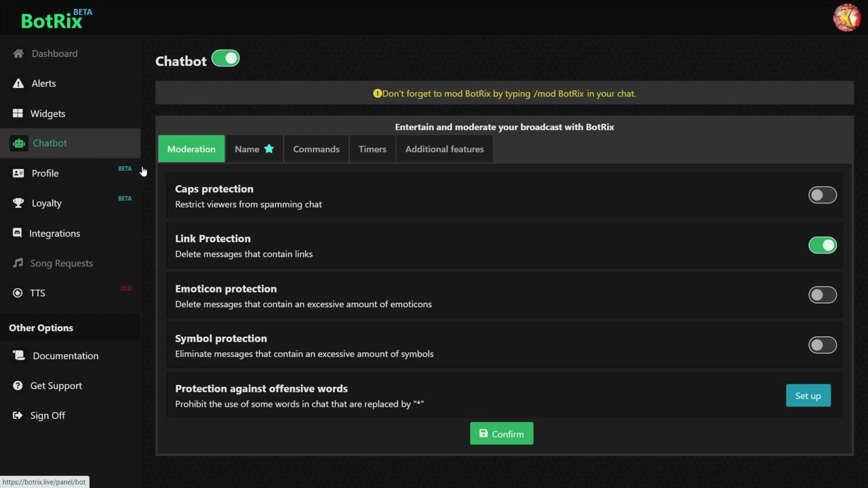This screenshot has height=488, width=868.
Task: Click the Caps protection title
Action: (x=214, y=189)
